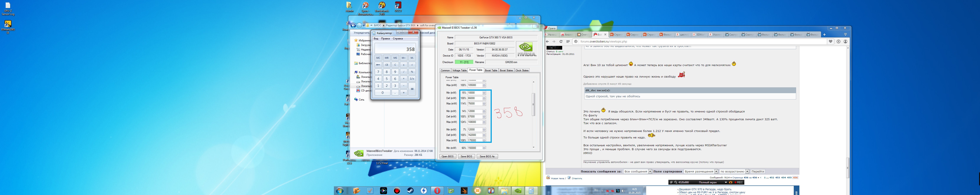Click the Save BIOS button
Image resolution: width=980 pixels, height=195 pixels.
(x=466, y=156)
